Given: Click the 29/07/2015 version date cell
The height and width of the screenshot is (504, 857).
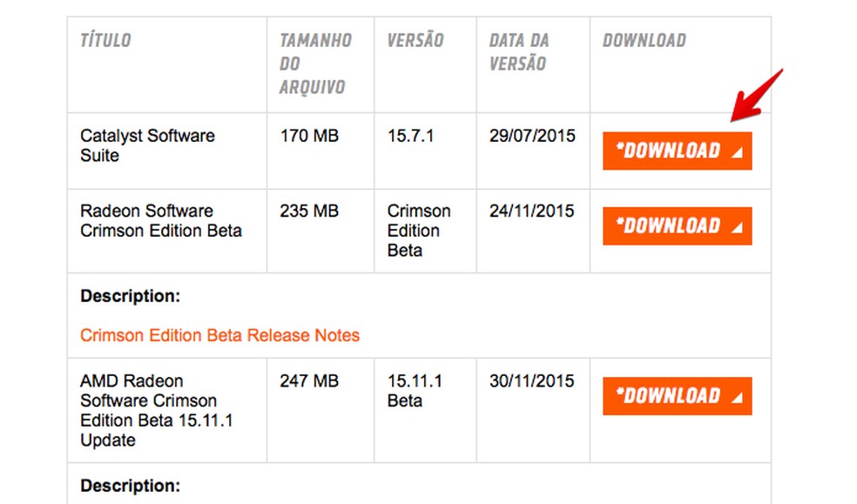Looking at the screenshot, I should coord(532,136).
